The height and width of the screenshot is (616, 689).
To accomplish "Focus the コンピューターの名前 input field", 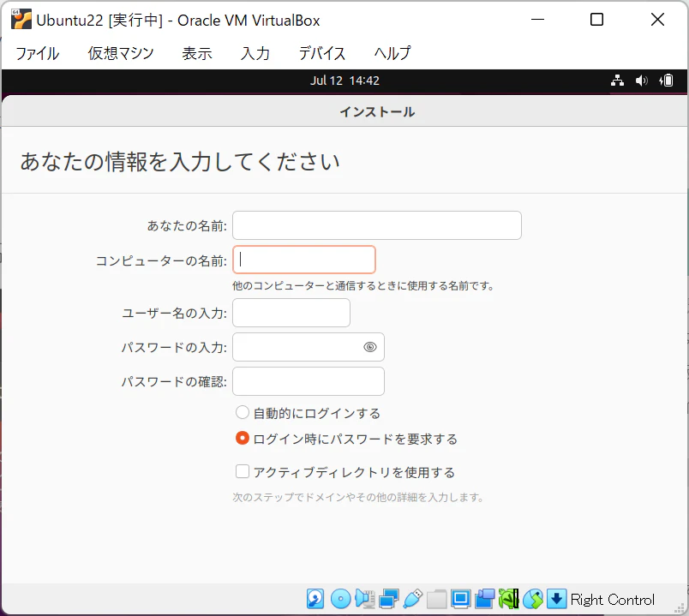I will 304,260.
